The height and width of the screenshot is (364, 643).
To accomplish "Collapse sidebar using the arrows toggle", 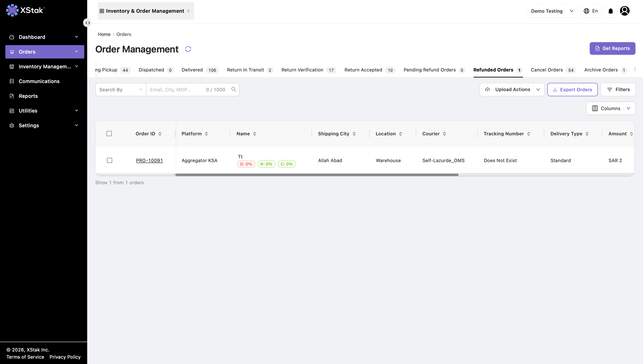I will [x=87, y=23].
